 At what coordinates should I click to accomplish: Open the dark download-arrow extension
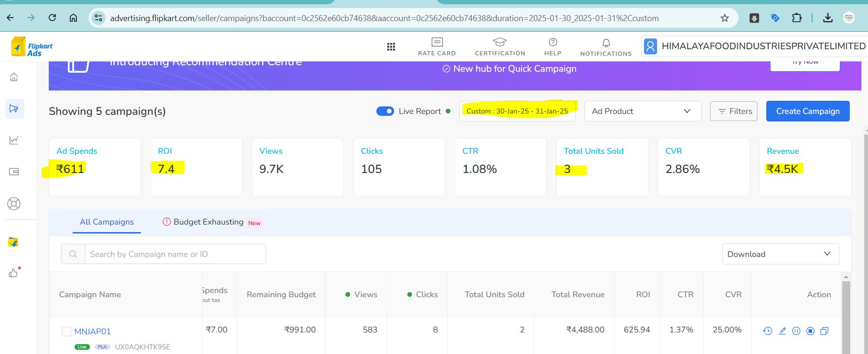click(754, 18)
